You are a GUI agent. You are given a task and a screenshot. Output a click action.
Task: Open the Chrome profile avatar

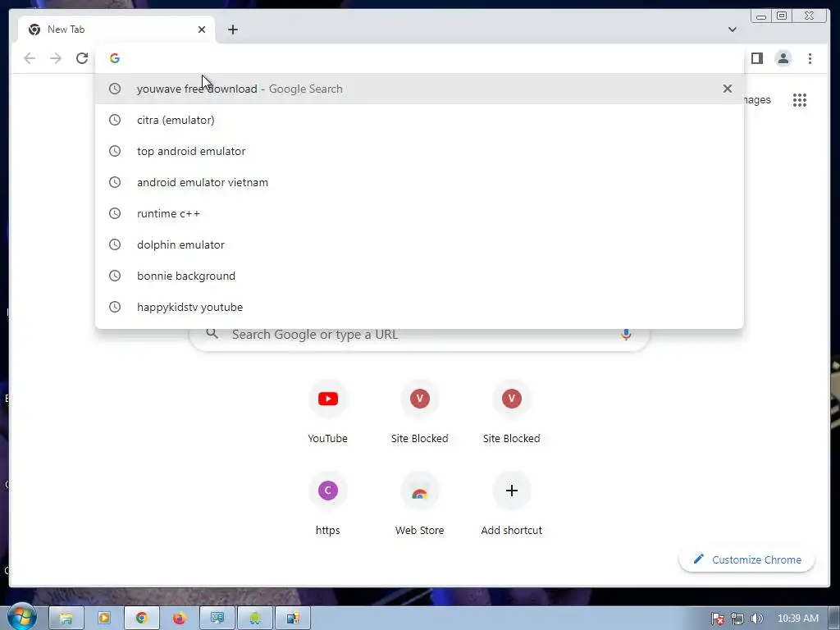783,58
